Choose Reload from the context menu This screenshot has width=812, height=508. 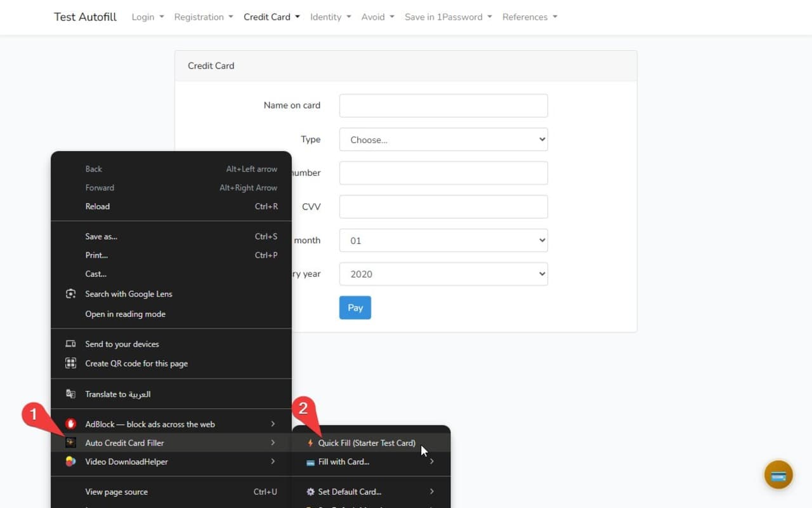(x=171, y=206)
